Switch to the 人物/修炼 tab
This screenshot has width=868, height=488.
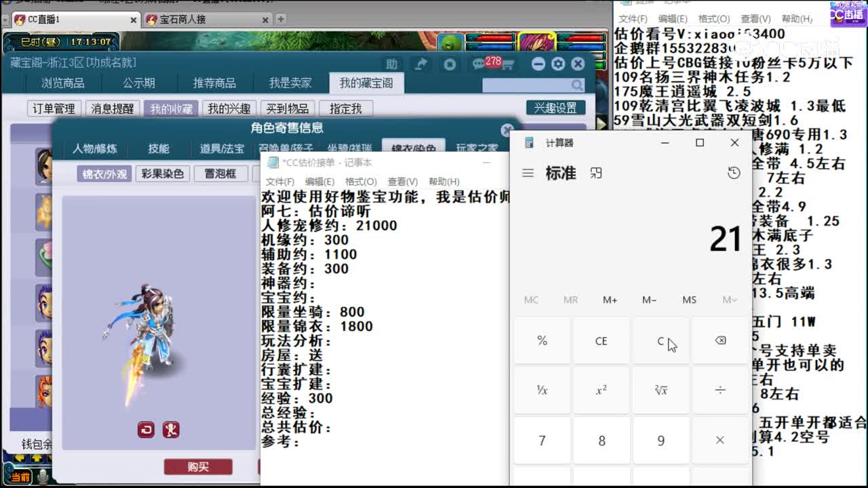[x=95, y=148]
